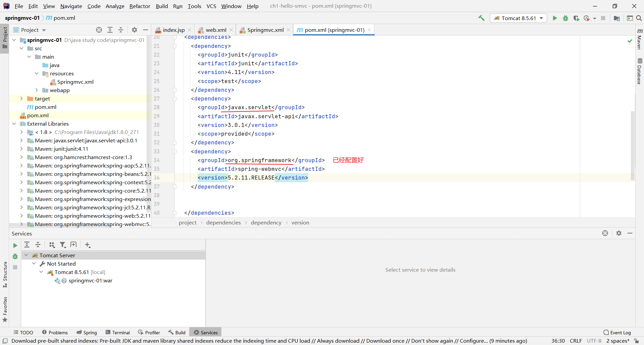Expand the target folder node
The height and width of the screenshot is (345, 644).
click(21, 98)
